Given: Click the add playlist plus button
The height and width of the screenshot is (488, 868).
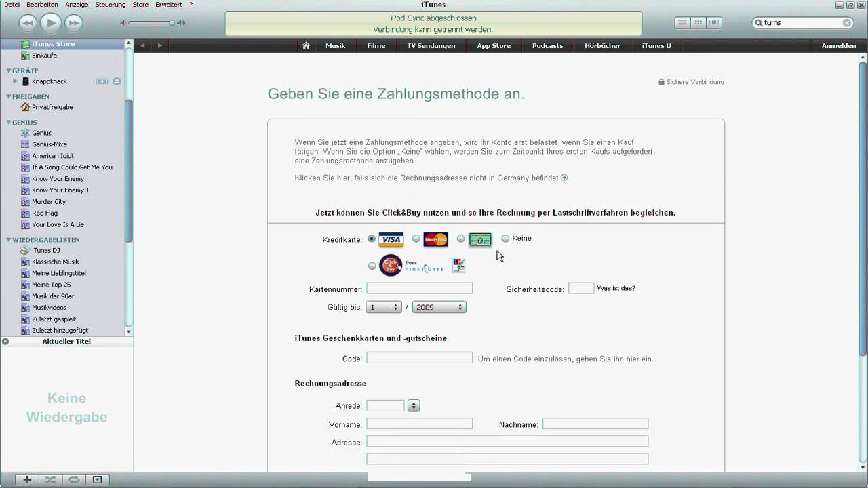Looking at the screenshot, I should [27, 479].
